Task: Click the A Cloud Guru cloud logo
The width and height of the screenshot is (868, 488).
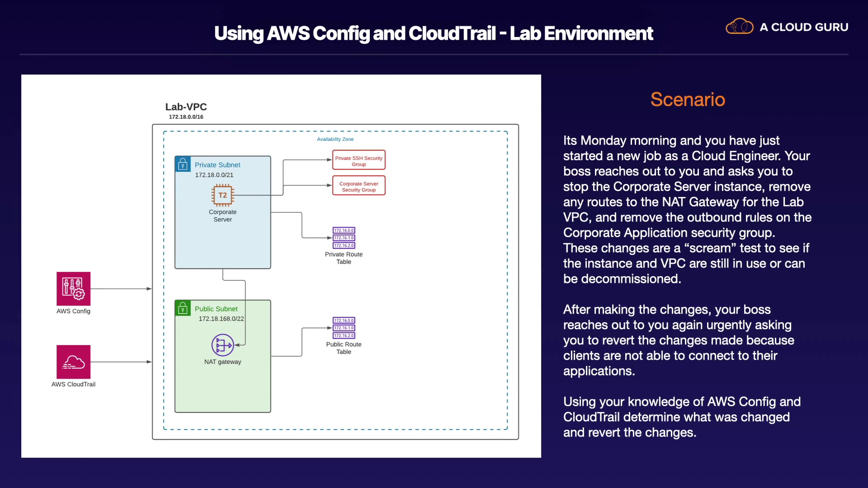Action: pos(739,27)
